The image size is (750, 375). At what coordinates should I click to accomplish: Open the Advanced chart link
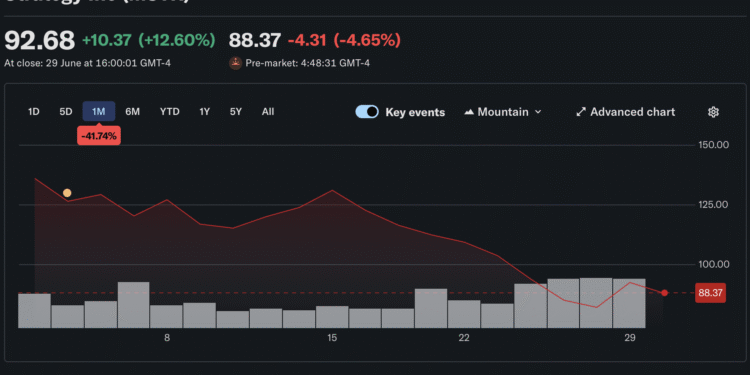pos(626,112)
